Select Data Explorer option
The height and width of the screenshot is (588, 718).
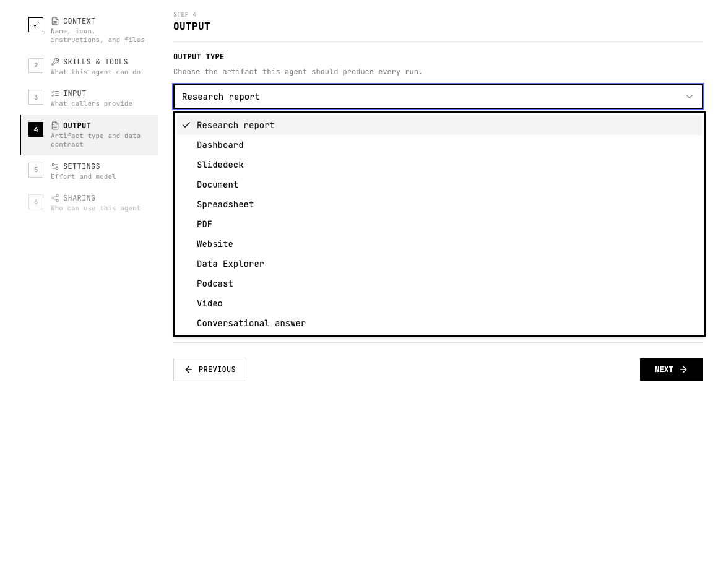[x=439, y=264]
